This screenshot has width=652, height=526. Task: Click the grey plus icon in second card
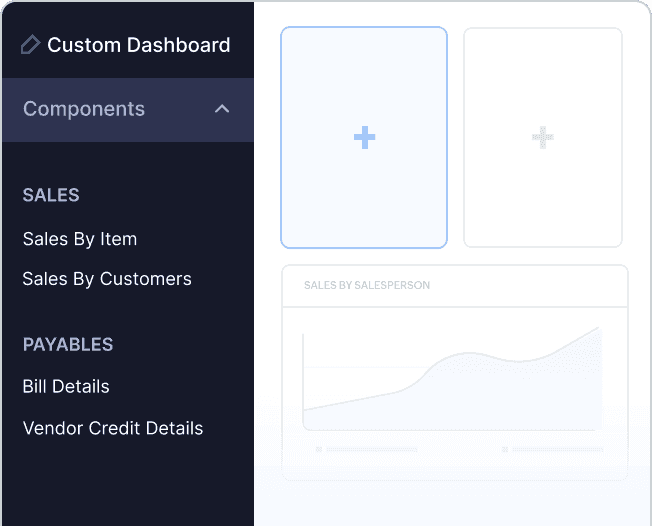point(542,138)
